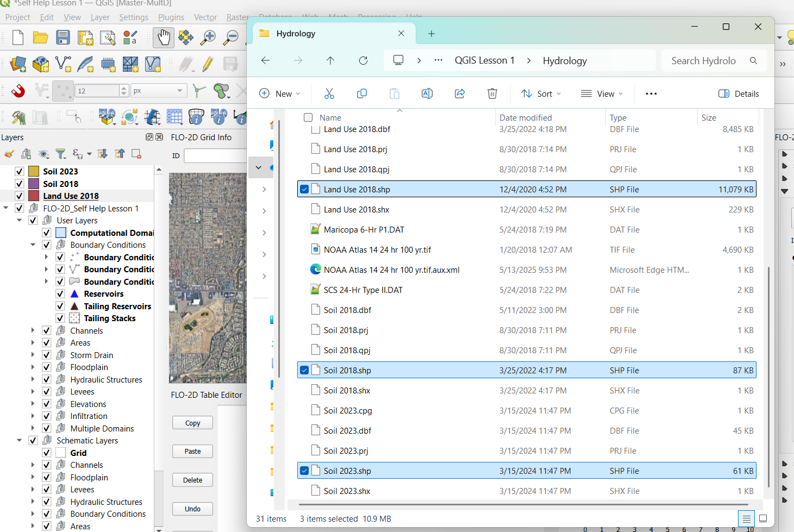Image resolution: width=794 pixels, height=532 pixels.
Task: Click the layer filter funnel icon
Action: pos(61,154)
